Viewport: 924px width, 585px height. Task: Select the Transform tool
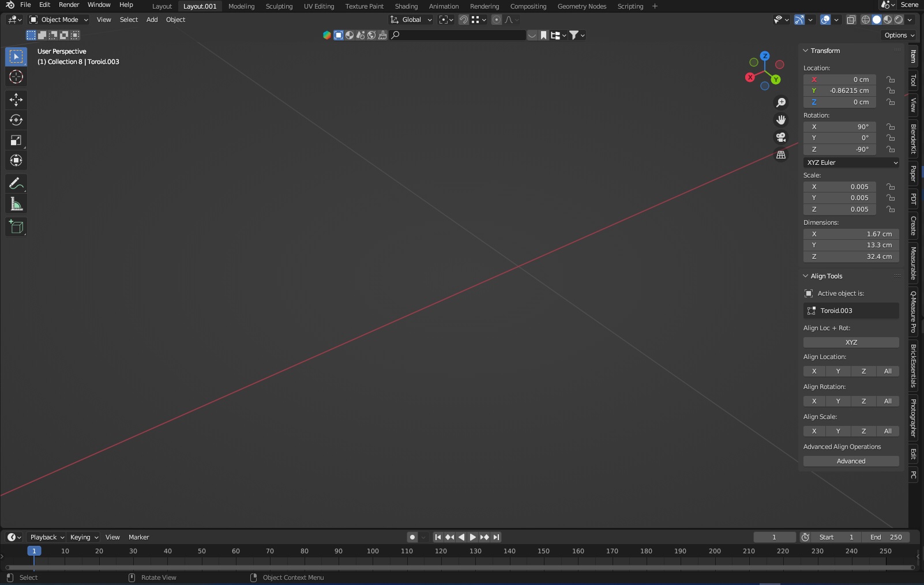(16, 160)
